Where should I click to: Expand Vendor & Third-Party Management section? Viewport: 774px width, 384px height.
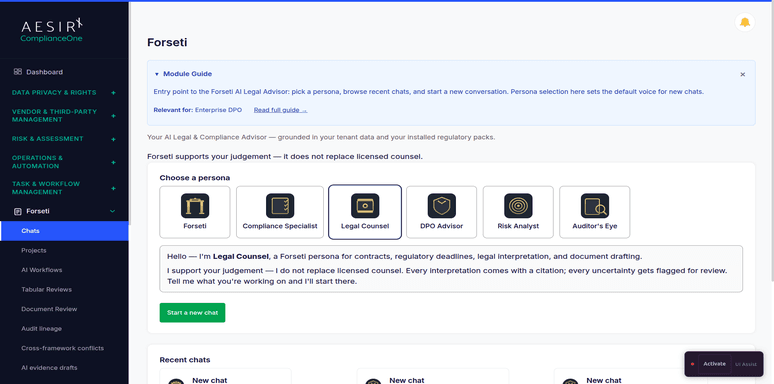[x=113, y=115]
